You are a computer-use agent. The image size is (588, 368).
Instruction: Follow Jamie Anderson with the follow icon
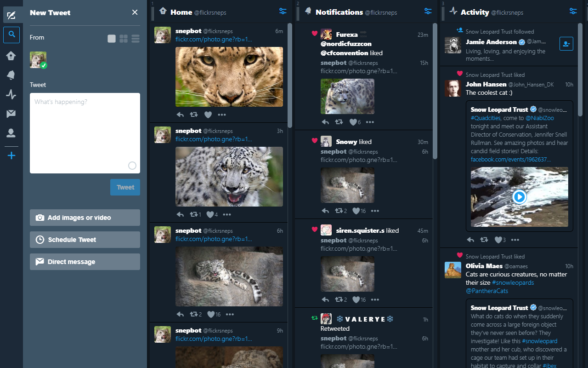566,43
